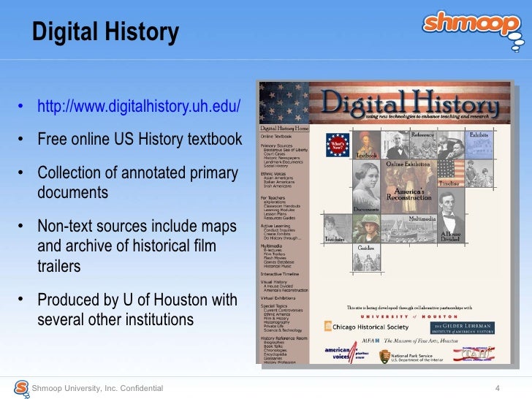Open the Documents portrait tile
Image resolution: width=532 pixels, height=399 pixels.
[366, 186]
